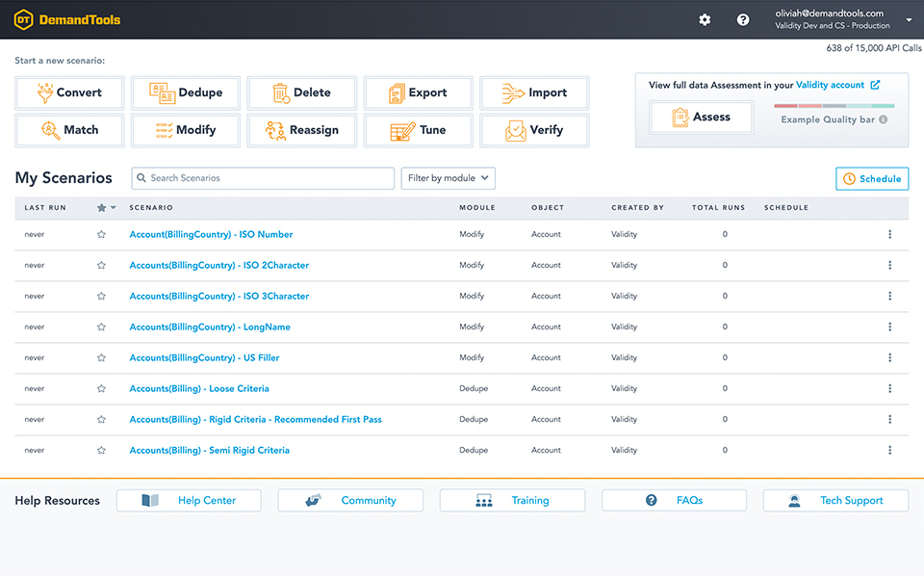Star the Rigid Criteria - Recommended First Pass scenario

[101, 419]
